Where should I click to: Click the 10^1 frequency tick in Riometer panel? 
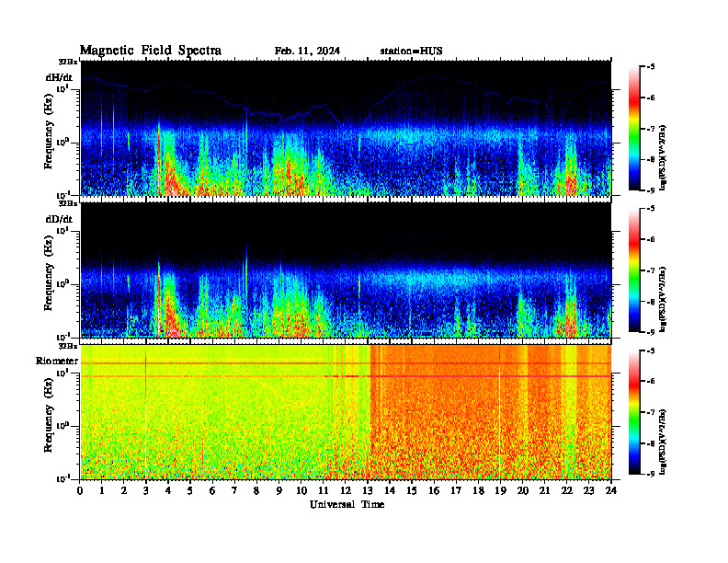pyautogui.click(x=63, y=373)
